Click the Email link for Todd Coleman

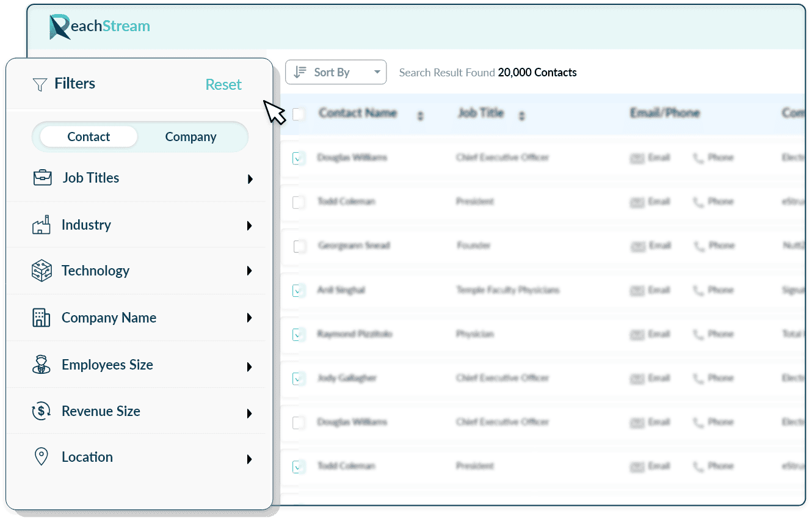point(651,202)
